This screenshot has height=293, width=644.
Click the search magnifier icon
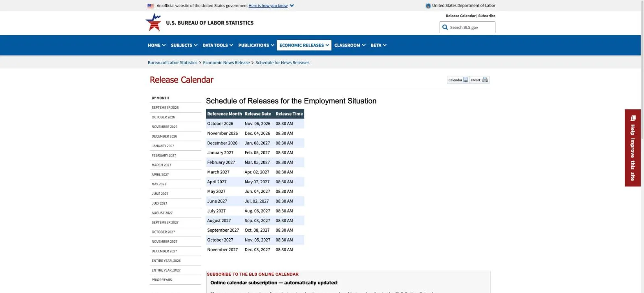[445, 28]
